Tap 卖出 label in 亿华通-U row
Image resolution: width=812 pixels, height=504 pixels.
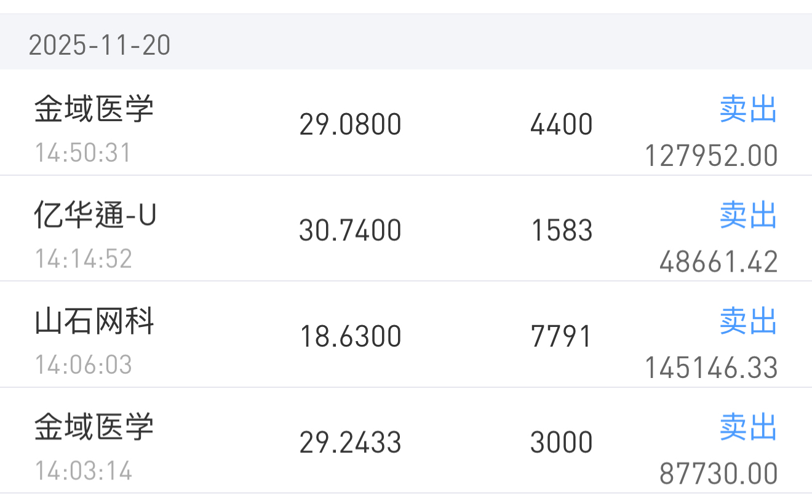click(x=748, y=215)
